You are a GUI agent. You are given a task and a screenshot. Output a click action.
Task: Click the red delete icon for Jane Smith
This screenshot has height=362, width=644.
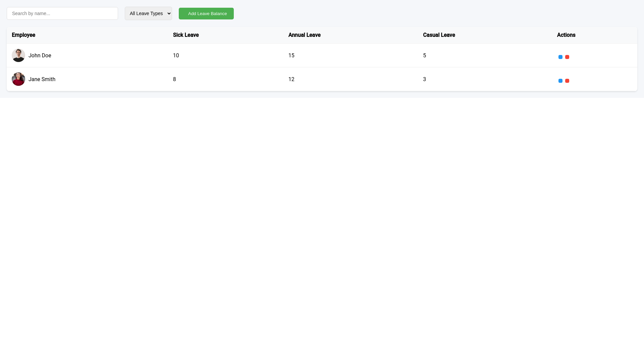568,81
